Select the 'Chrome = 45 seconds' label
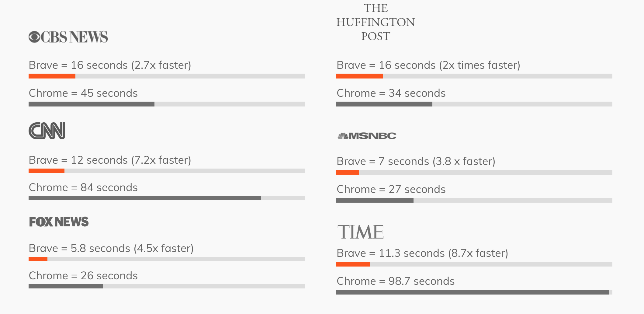Image resolution: width=644 pixels, height=314 pixels. pyautogui.click(x=83, y=93)
